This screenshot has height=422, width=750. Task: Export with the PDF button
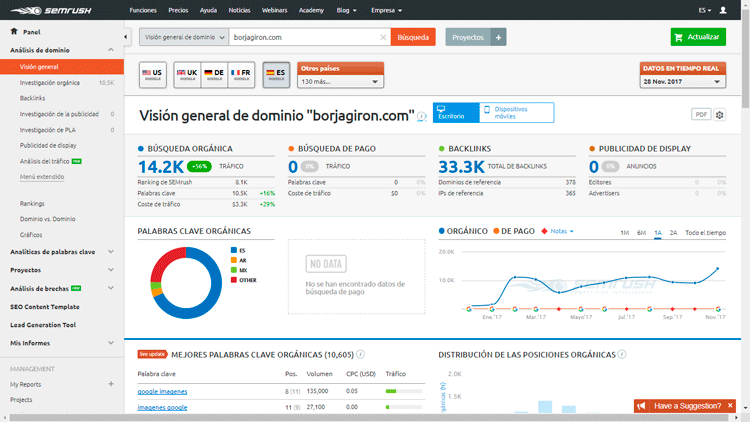click(701, 114)
